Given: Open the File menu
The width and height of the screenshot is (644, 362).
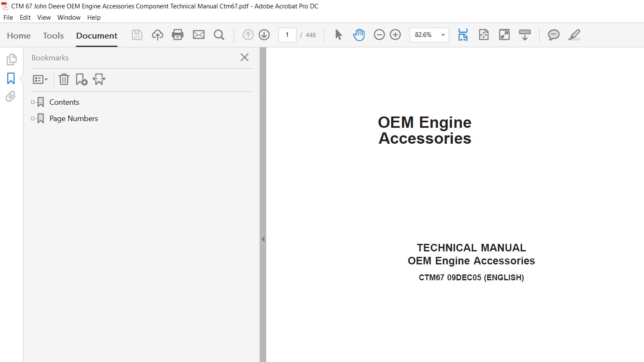Looking at the screenshot, I should pos(8,18).
